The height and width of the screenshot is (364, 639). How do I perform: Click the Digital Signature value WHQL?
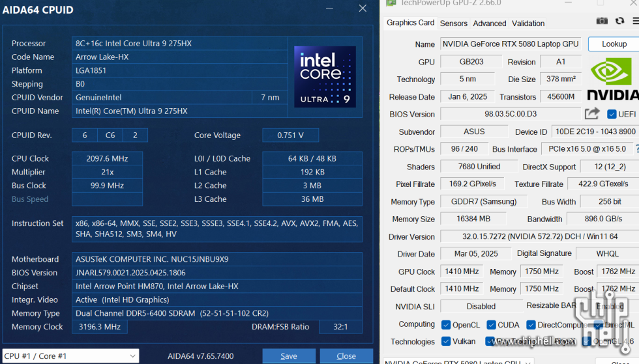point(607,254)
